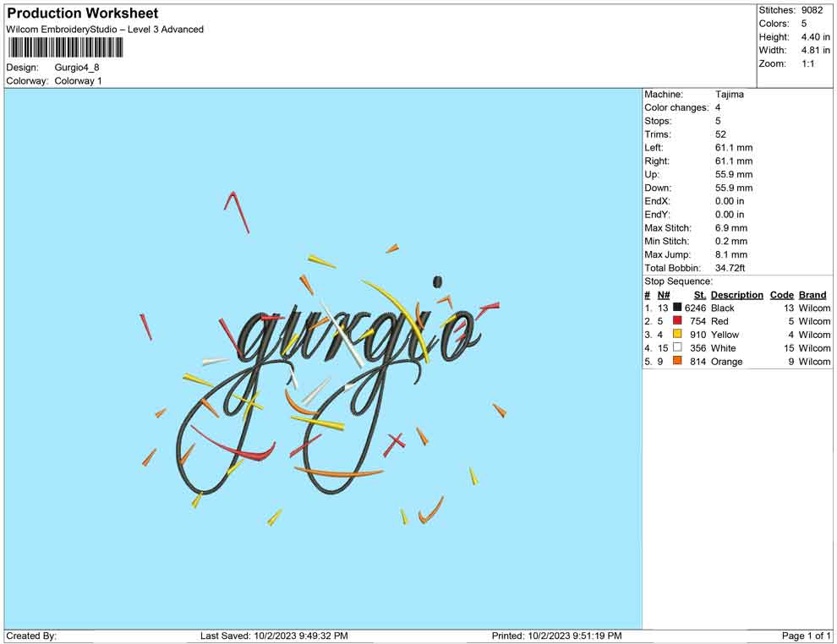This screenshot has height=644, width=837.
Task: Click the Total Bobbin 34.72ft value
Action: 732,268
